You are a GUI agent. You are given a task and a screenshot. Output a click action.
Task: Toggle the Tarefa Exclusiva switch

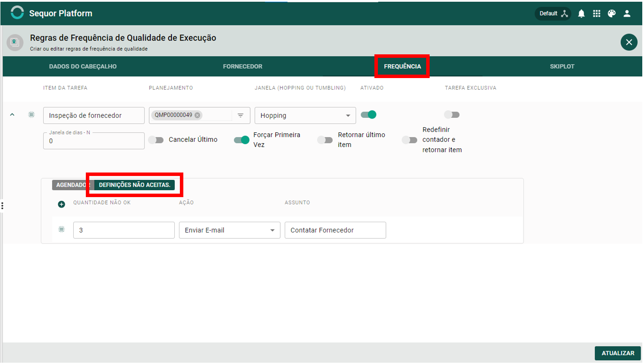click(x=452, y=115)
